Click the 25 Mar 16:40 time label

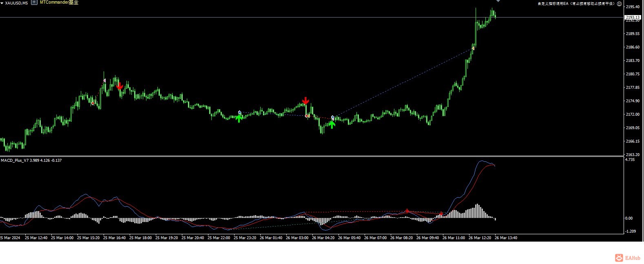click(x=114, y=238)
